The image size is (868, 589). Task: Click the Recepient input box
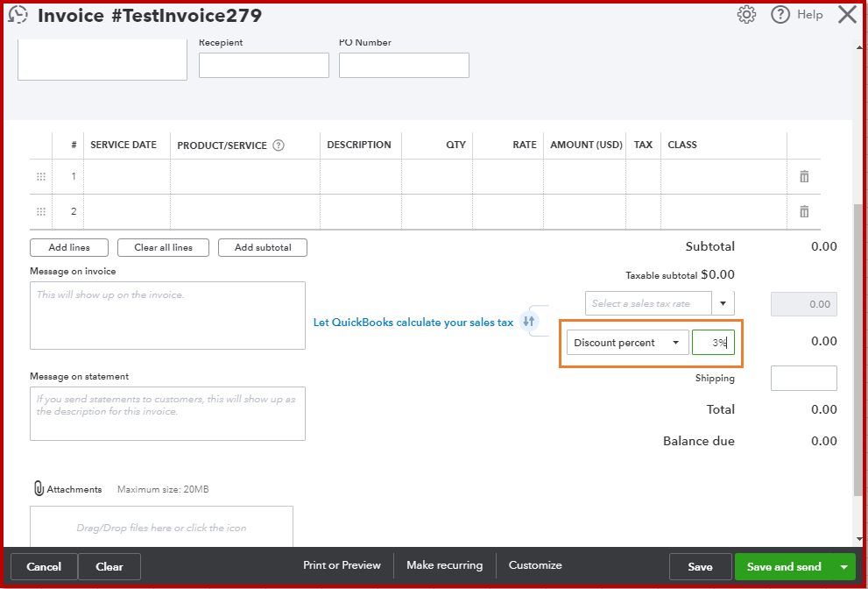click(264, 66)
